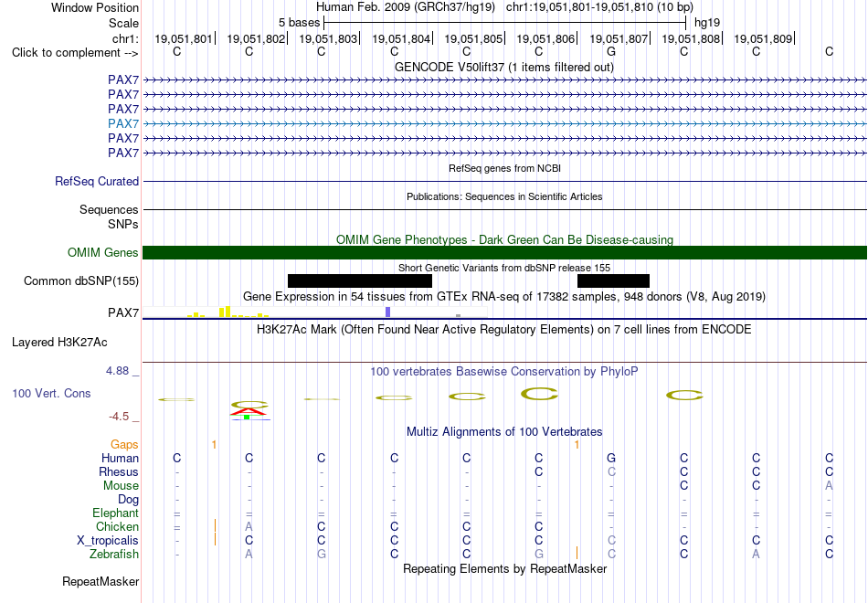The width and height of the screenshot is (868, 603).
Task: Click the Rhesus alignment row label
Action: click(119, 471)
